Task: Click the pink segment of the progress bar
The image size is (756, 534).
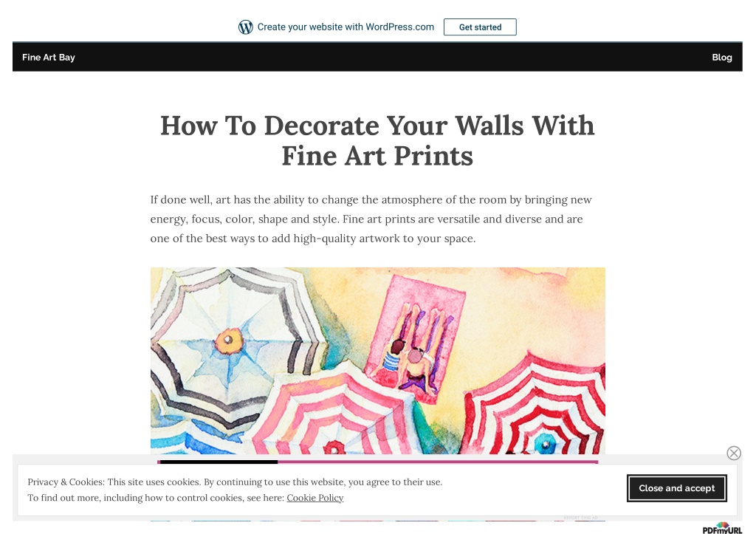Action: point(438,462)
